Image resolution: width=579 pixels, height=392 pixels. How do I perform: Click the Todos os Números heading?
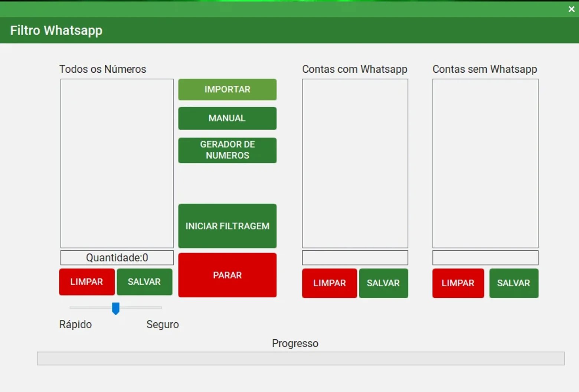click(103, 69)
